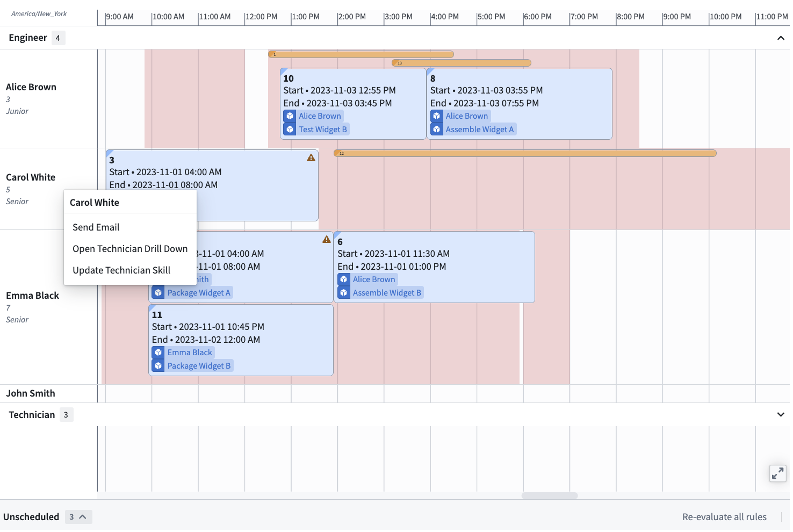Open the Test Widget B link

click(323, 130)
